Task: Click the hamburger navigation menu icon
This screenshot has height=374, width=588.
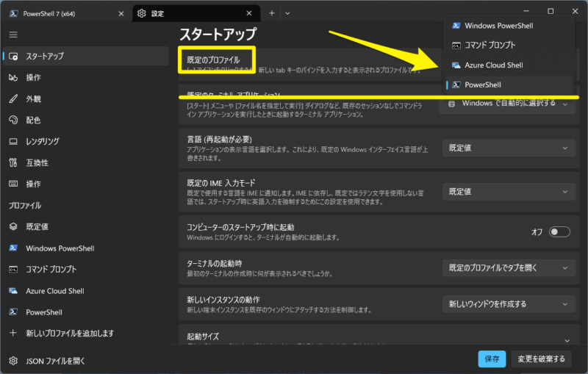Action: click(x=13, y=35)
